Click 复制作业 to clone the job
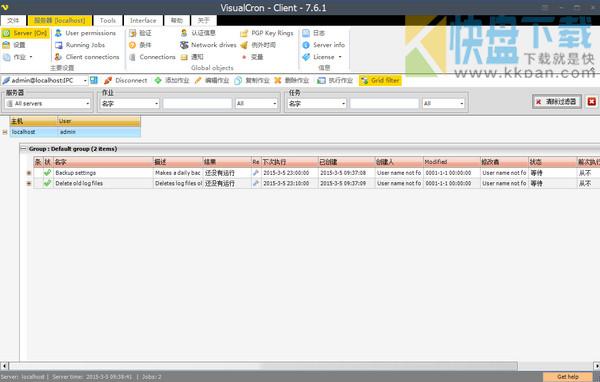600x382 pixels. click(252, 80)
